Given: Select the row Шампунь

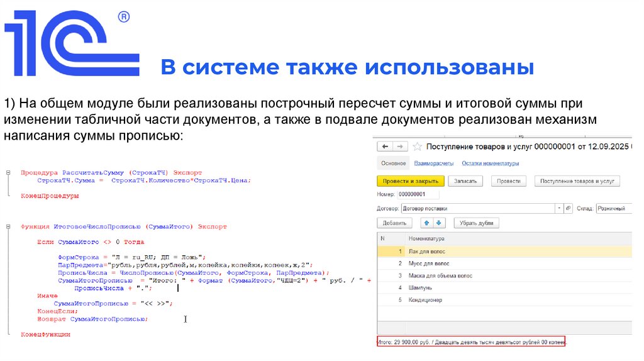Looking at the screenshot, I should (504, 288).
